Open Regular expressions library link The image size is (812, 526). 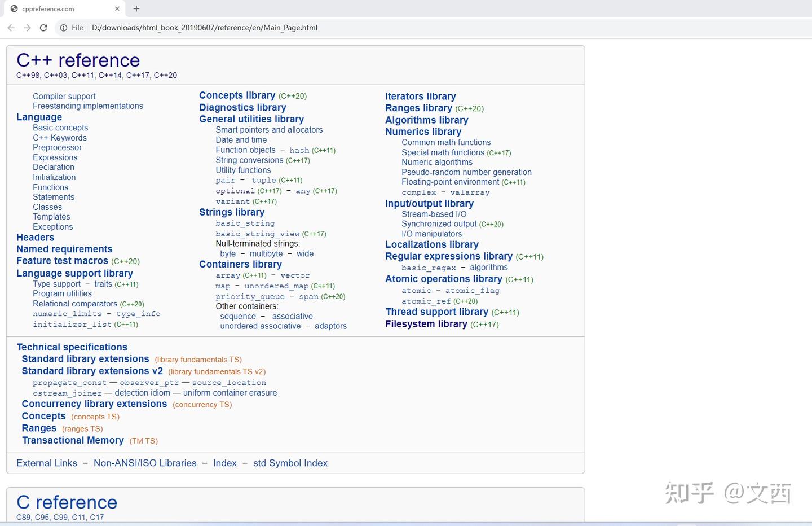click(x=449, y=256)
